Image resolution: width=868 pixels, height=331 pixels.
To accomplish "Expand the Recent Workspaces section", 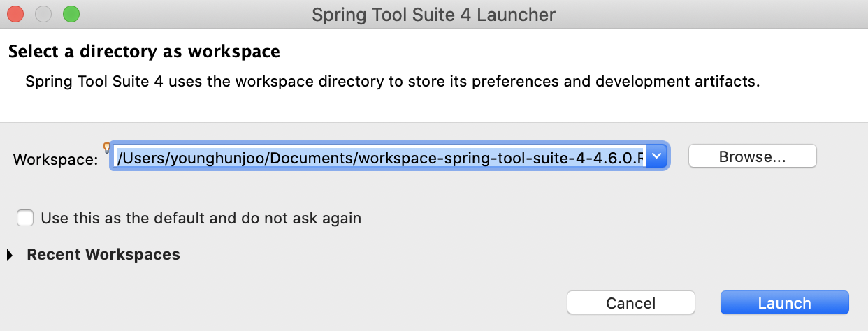I will click(10, 256).
